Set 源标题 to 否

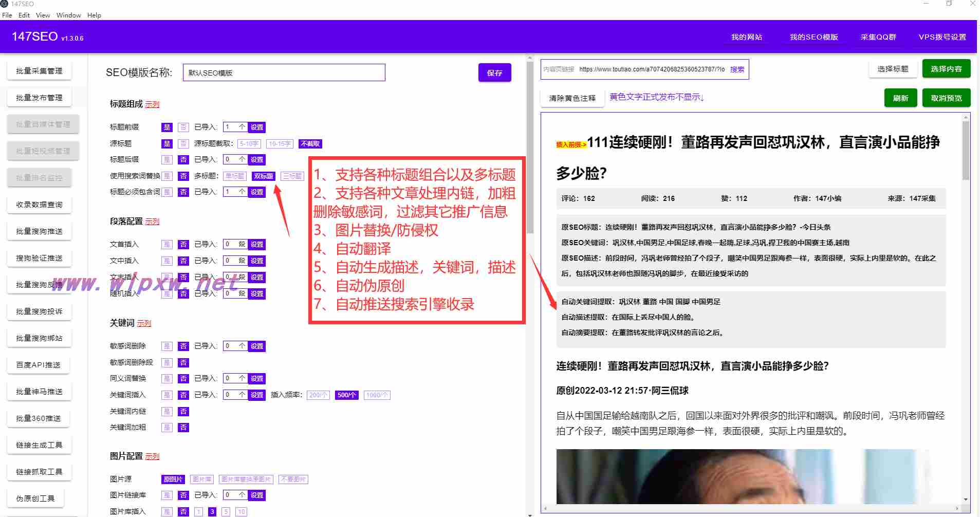pos(183,143)
